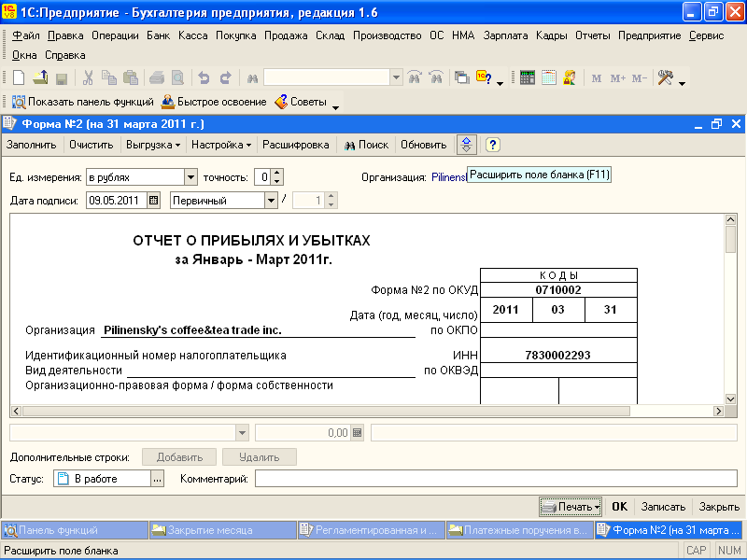The image size is (747, 560).
Task: Click the OK button
Action: point(619,507)
